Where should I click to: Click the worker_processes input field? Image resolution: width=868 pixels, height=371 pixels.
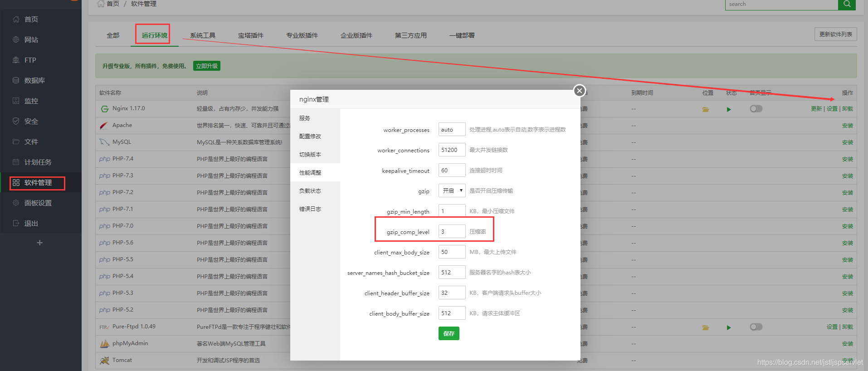pos(452,129)
